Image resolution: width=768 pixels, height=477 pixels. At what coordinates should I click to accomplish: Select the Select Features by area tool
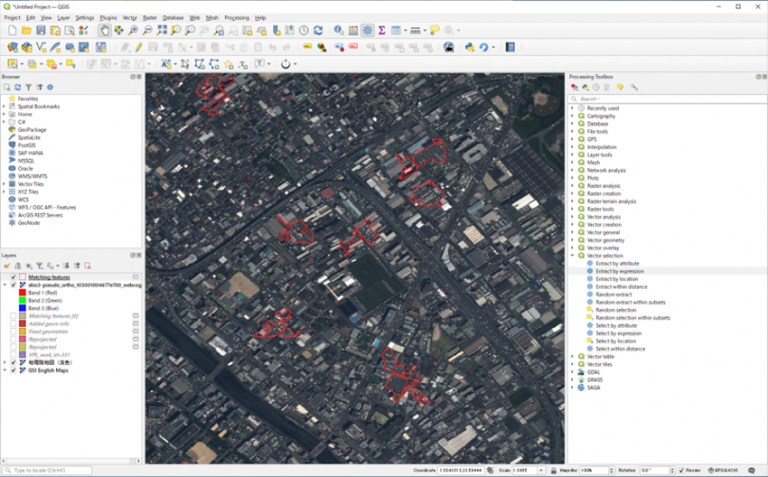pos(12,64)
